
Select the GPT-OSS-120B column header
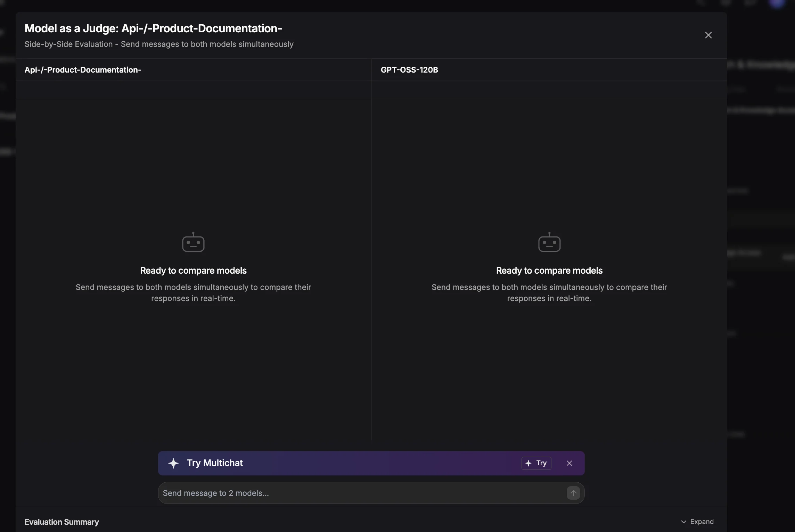pyautogui.click(x=409, y=70)
